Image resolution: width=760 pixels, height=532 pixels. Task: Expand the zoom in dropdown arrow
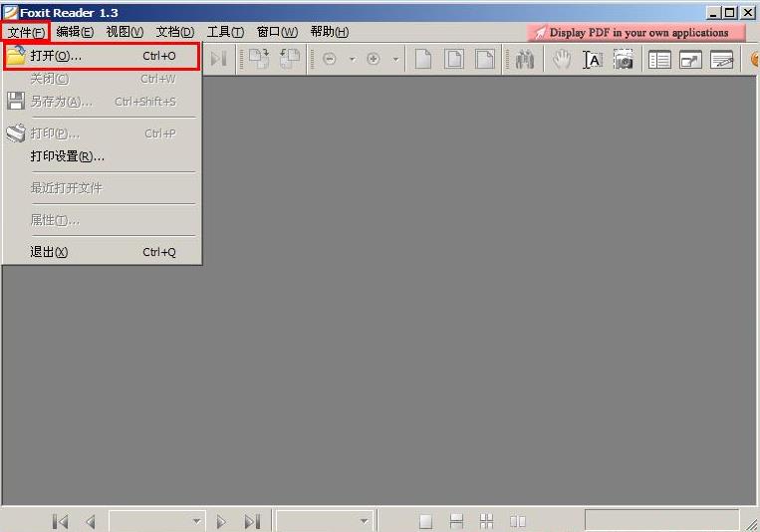395,60
